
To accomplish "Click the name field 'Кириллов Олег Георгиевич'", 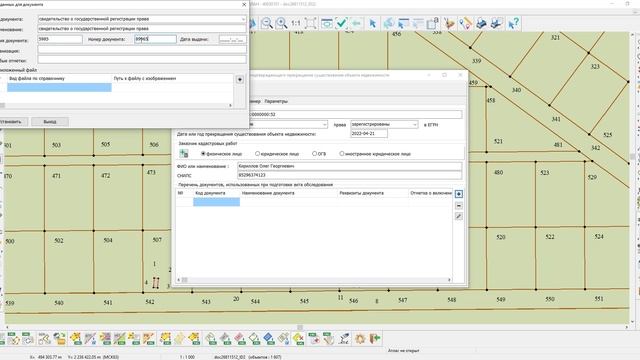I will (349, 167).
